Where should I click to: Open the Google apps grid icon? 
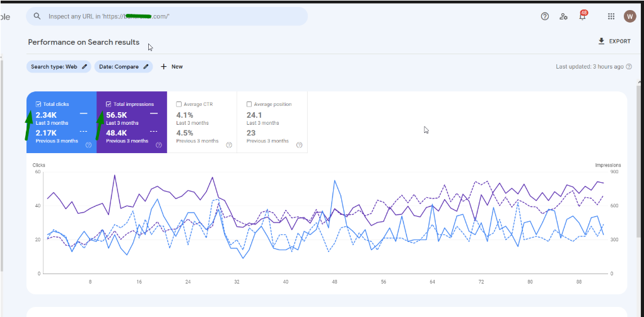611,16
